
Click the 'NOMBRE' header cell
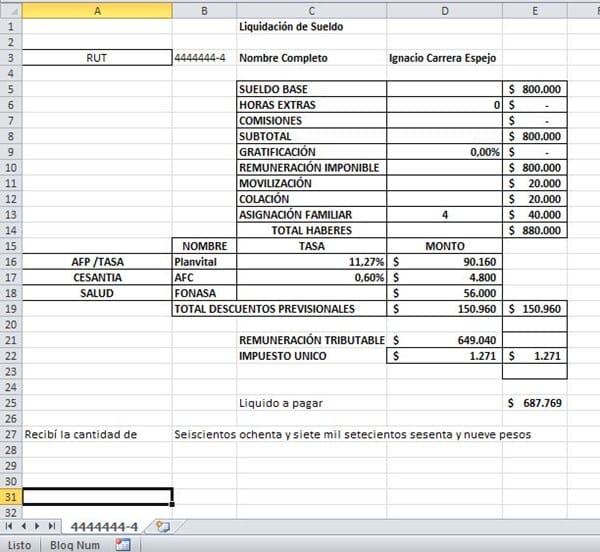tap(204, 246)
